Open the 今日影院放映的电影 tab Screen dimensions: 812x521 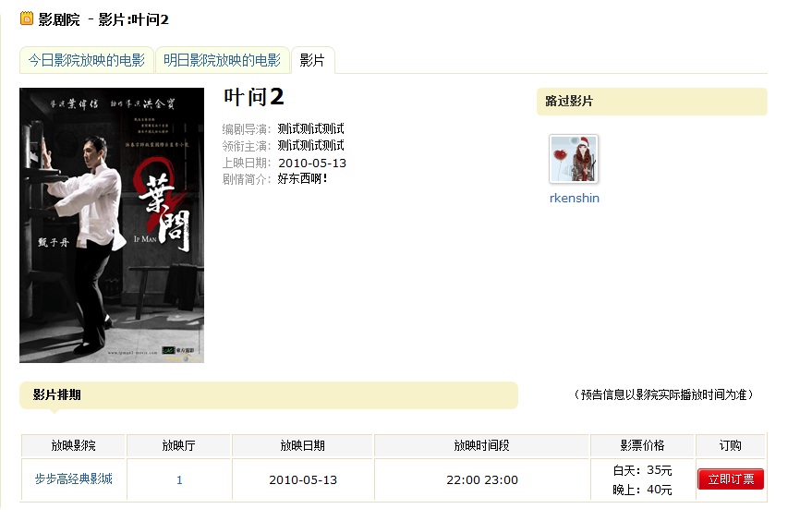(x=87, y=60)
